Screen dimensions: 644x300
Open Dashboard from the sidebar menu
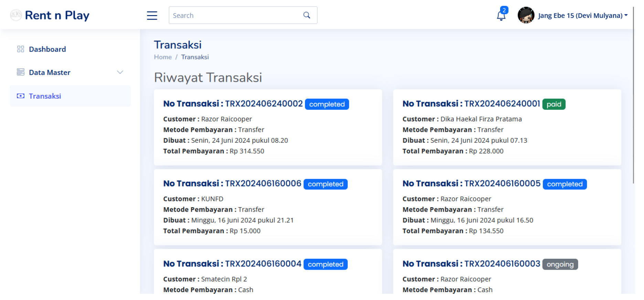(47, 49)
